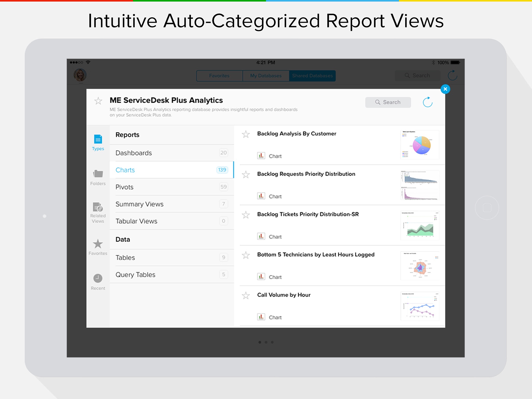Open the Folders sidebar view

(98, 177)
